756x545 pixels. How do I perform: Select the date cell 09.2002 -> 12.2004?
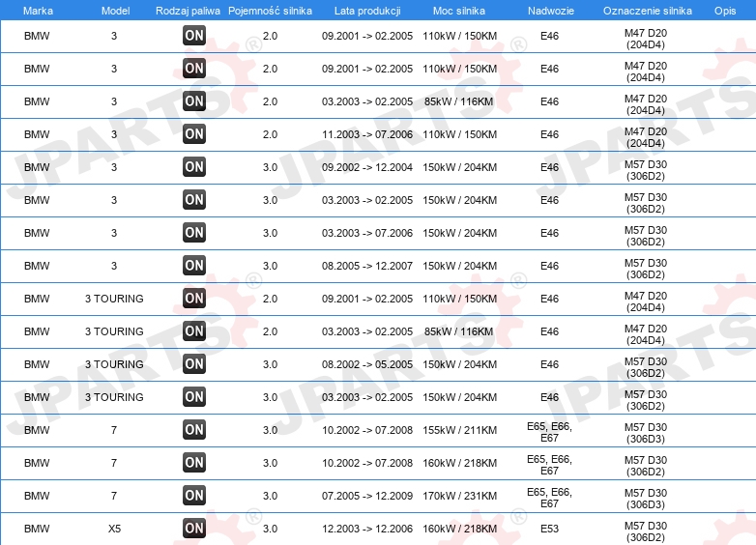tap(367, 167)
